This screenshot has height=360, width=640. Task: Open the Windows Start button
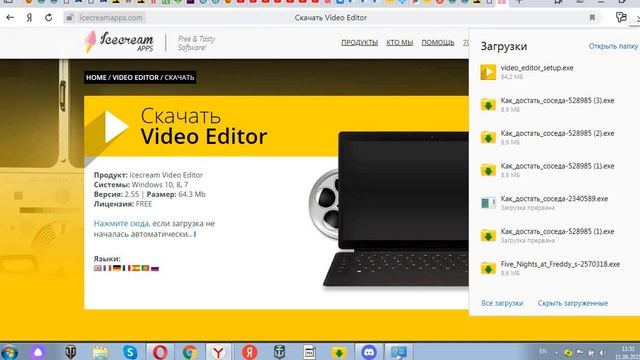(9, 352)
